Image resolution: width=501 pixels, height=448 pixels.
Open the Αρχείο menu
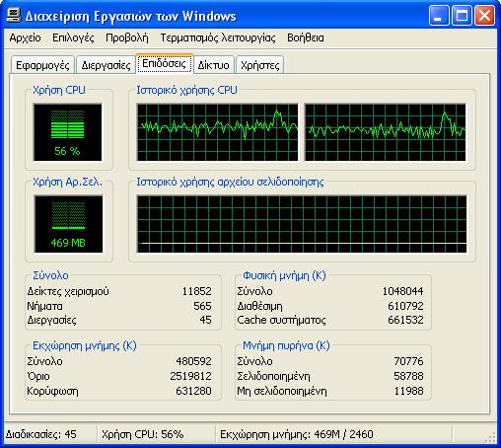[x=25, y=37]
